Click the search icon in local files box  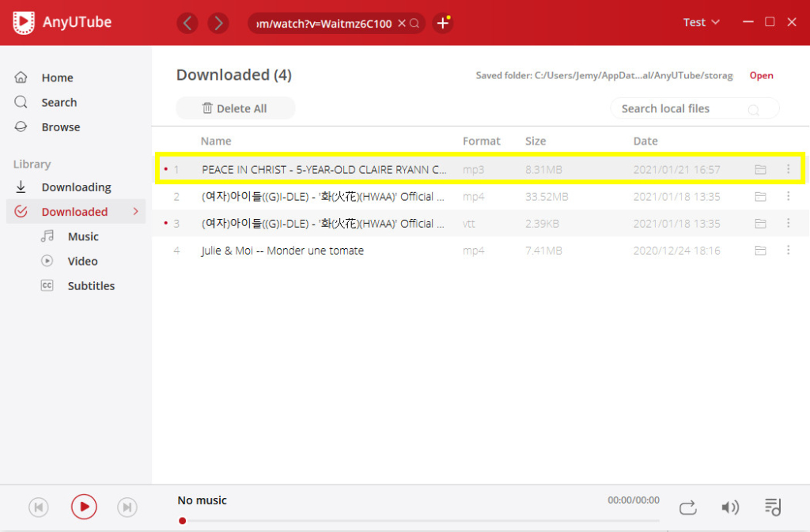click(754, 109)
